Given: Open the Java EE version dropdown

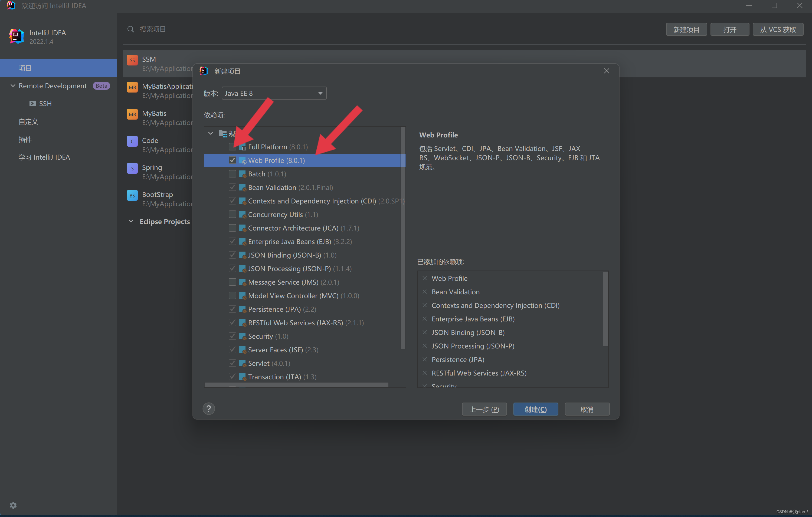Looking at the screenshot, I should [x=274, y=93].
